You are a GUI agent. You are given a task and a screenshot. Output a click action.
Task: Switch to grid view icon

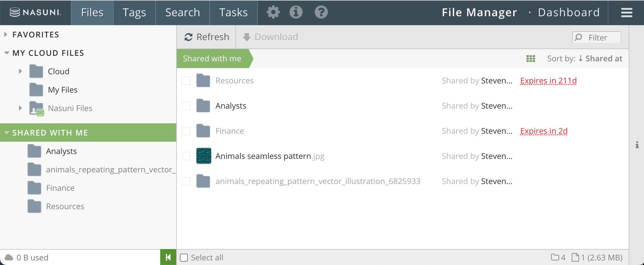[530, 59]
